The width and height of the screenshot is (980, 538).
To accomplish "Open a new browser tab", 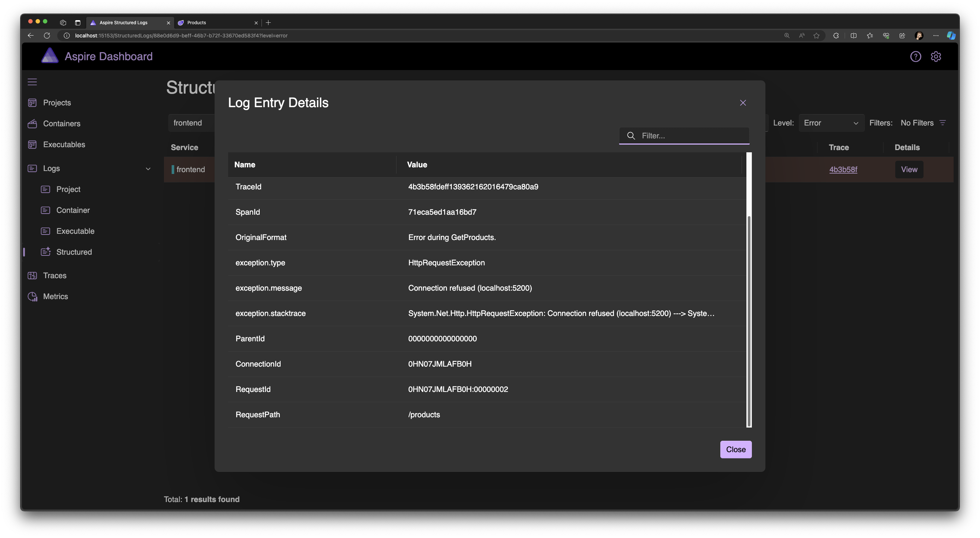I will [268, 22].
